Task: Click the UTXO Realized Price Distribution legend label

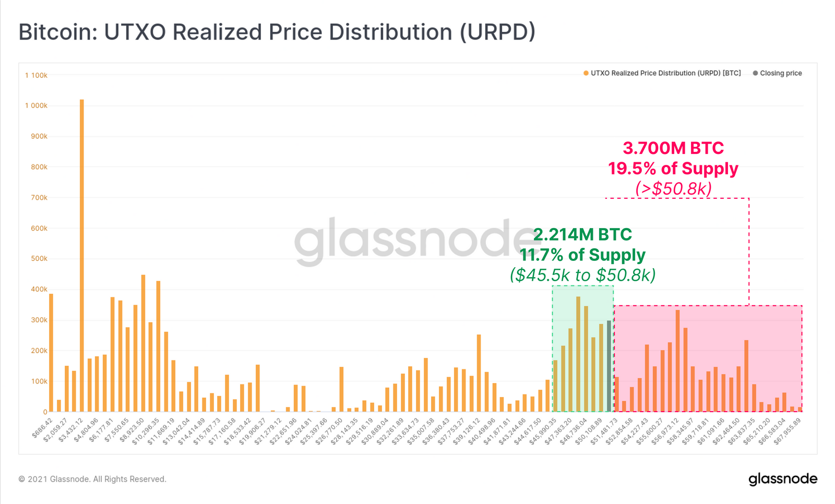Action: tap(666, 73)
